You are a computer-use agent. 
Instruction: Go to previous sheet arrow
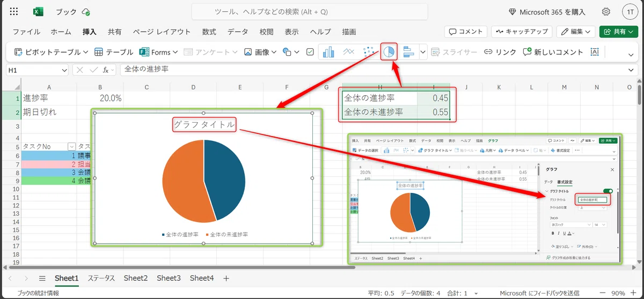tap(10, 278)
